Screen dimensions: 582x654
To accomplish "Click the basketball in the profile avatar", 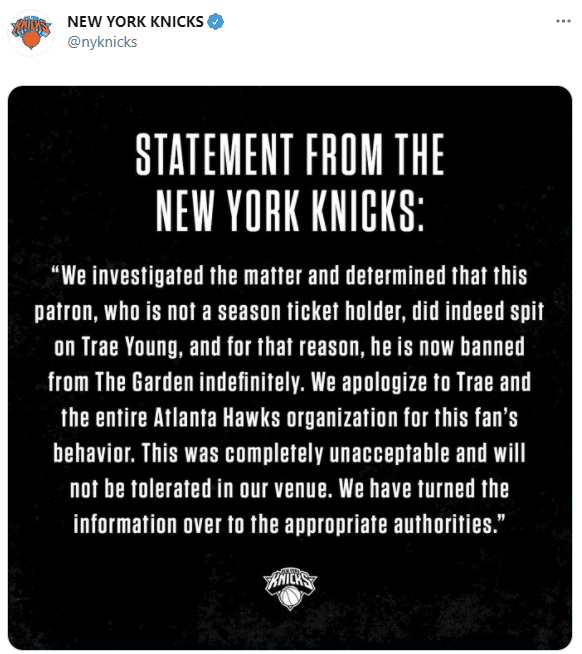I will [31, 40].
